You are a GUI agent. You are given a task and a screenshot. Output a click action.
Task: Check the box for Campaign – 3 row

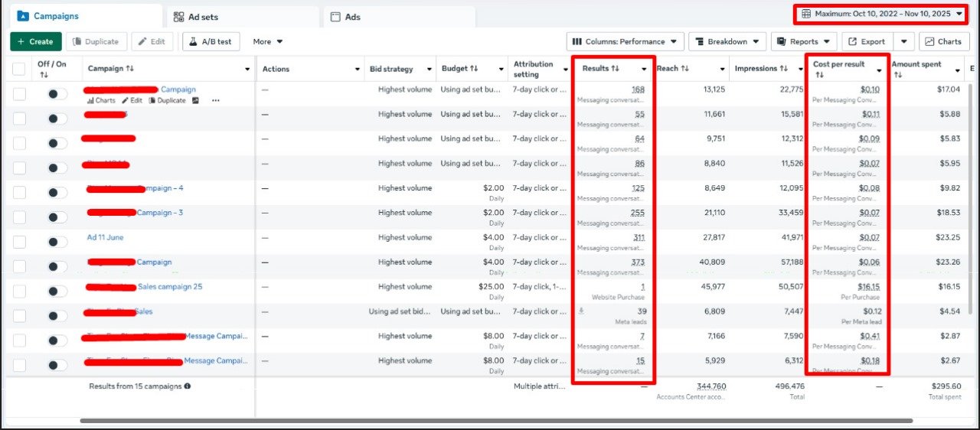19,217
